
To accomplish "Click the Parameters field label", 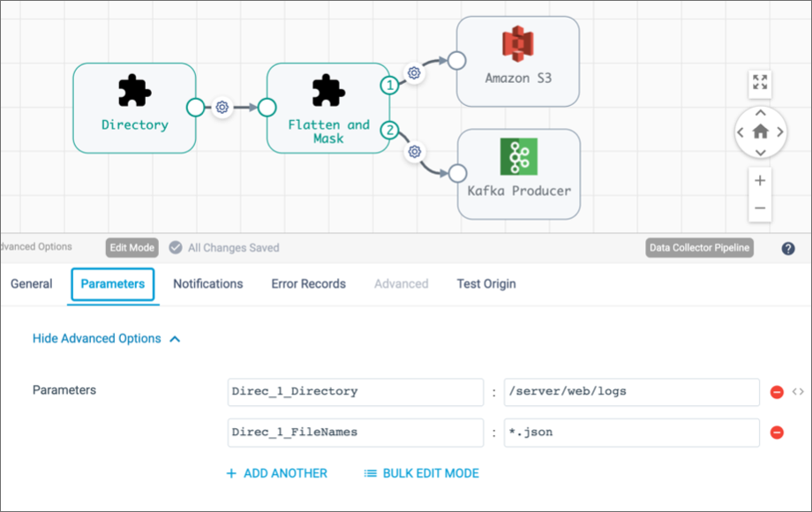I will (x=64, y=390).
